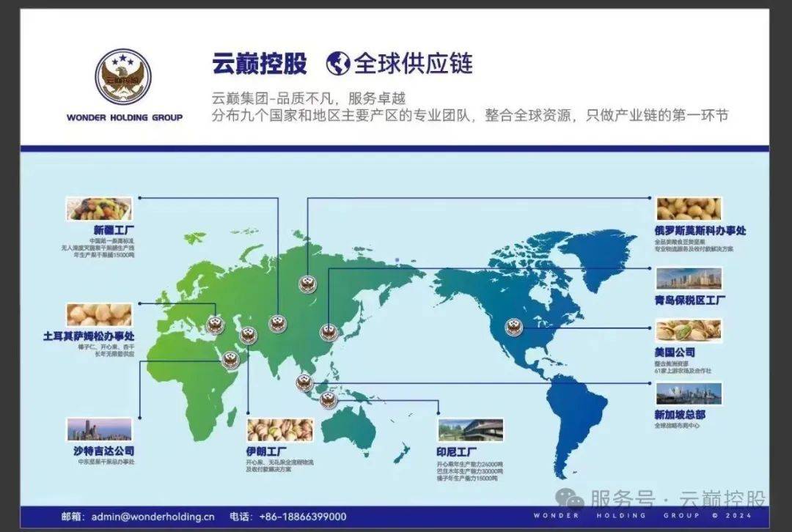View the 青岛保税区工厂 skyline photo

click(689, 279)
